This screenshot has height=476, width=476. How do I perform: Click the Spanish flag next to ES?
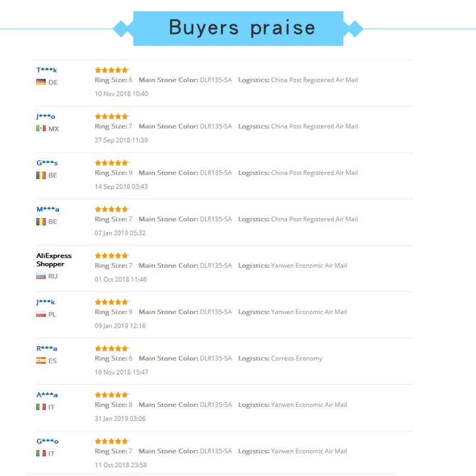41,361
